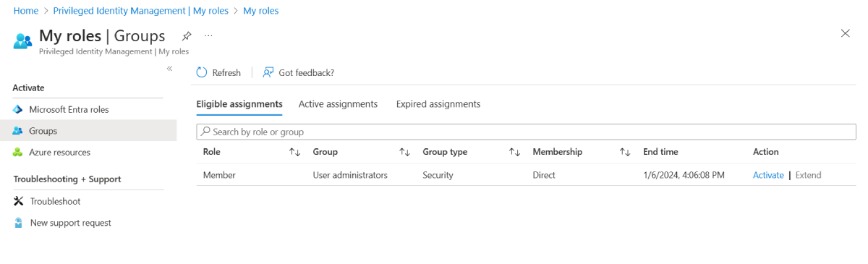Pin the My roles blade
868x264 pixels.
click(x=187, y=35)
